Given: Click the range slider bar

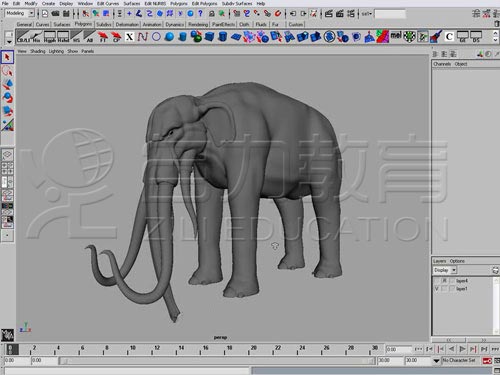Looking at the screenshot, I should tap(217, 361).
